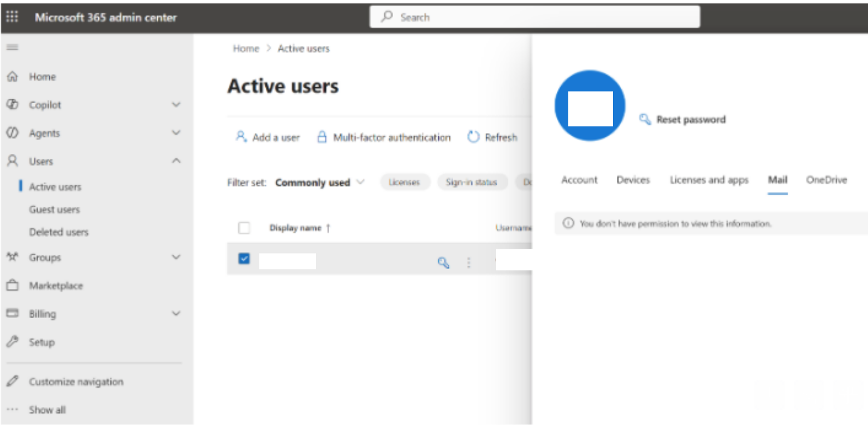868x444 pixels.
Task: Open the app launcher waffle icon
Action: point(12,17)
